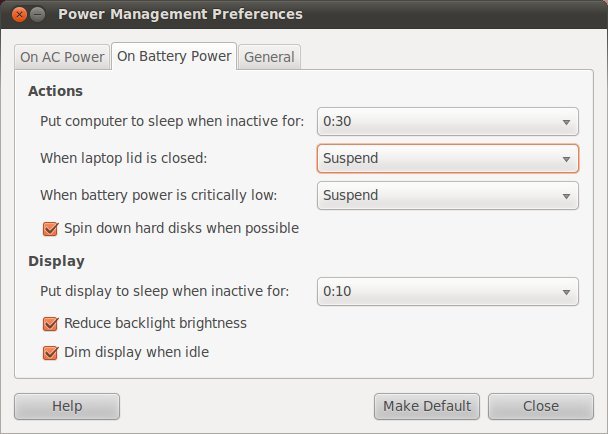This screenshot has height=434, width=608.
Task: Open the General tab
Action: (269, 57)
